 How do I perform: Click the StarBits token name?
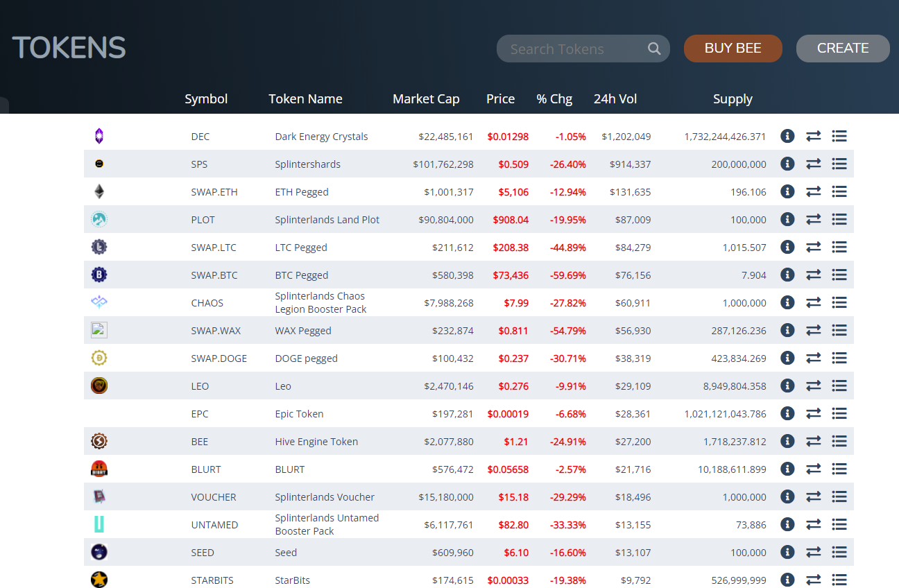pos(292,580)
